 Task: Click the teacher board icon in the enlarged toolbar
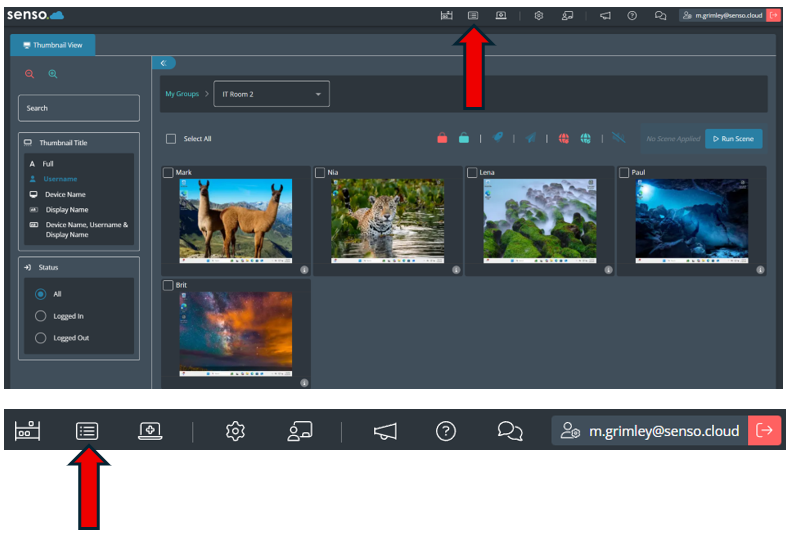click(300, 431)
